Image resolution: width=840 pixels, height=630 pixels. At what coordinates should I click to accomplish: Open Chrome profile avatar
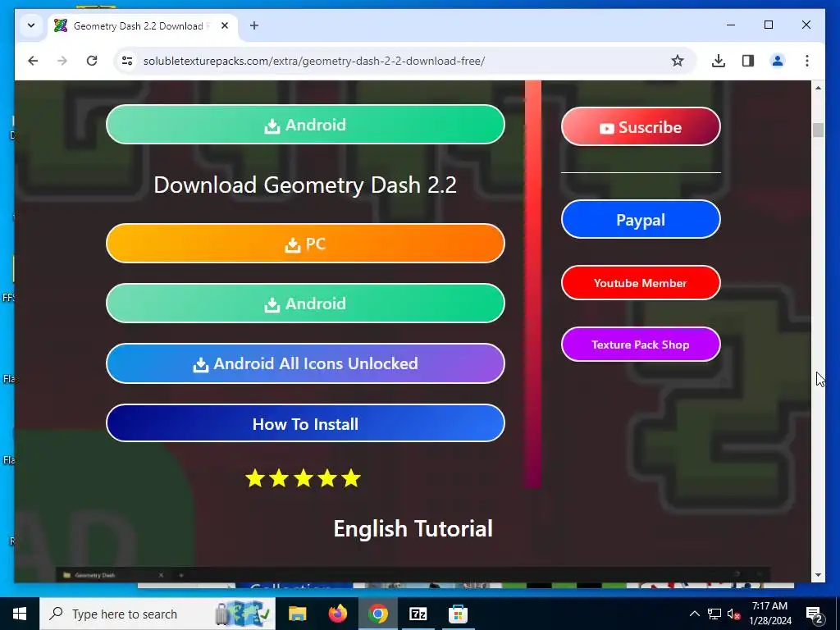[778, 61]
